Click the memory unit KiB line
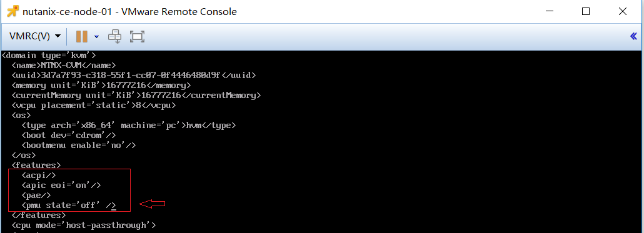Screen dimensions: 644x233 coord(101,86)
